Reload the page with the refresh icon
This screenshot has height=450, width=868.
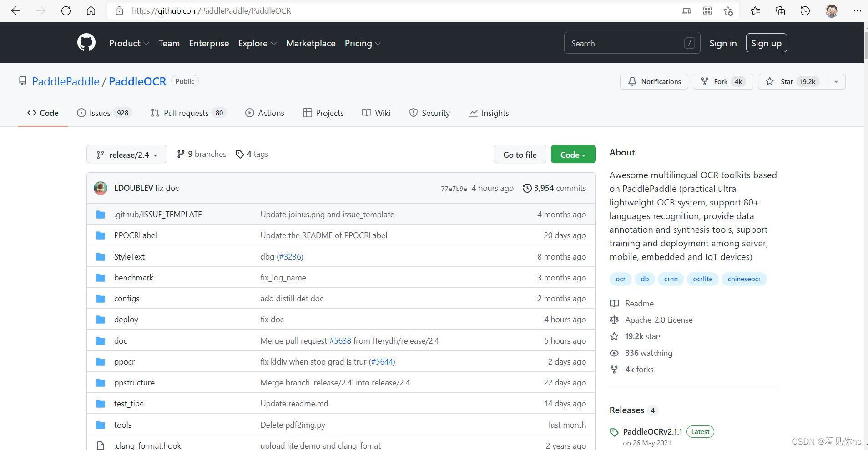(x=66, y=11)
